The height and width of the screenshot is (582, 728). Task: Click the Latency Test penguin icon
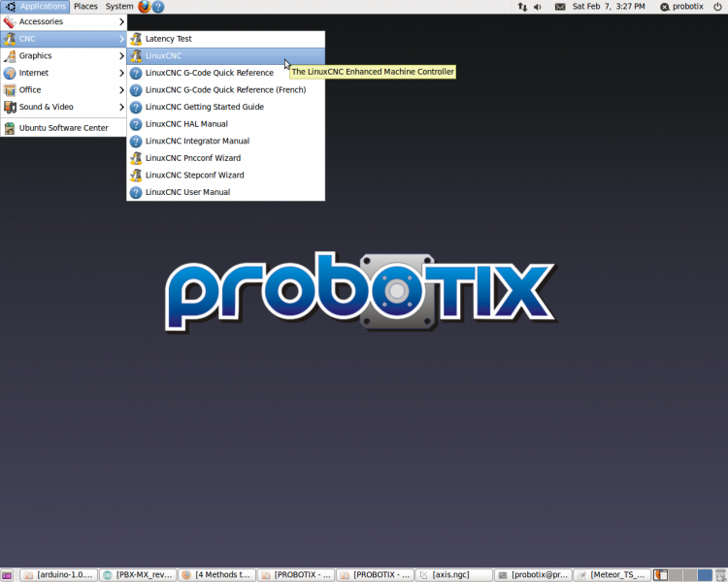coord(136,39)
